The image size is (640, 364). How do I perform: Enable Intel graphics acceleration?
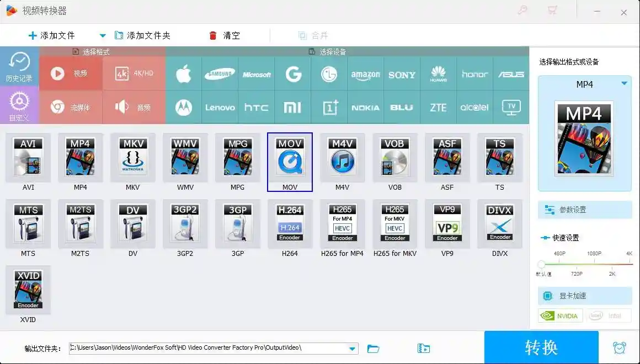[609, 315]
